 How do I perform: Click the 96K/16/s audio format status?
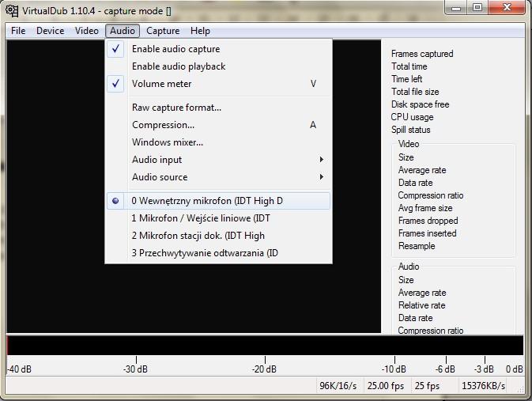click(338, 386)
